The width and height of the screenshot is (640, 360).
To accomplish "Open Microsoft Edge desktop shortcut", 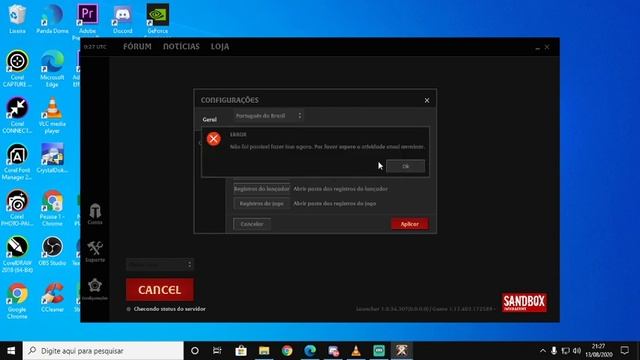I will point(52,69).
